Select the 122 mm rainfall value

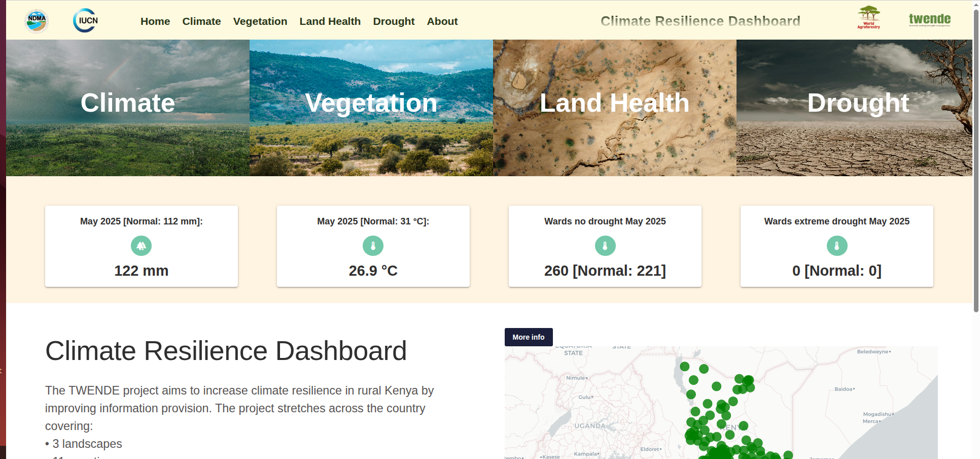click(142, 271)
